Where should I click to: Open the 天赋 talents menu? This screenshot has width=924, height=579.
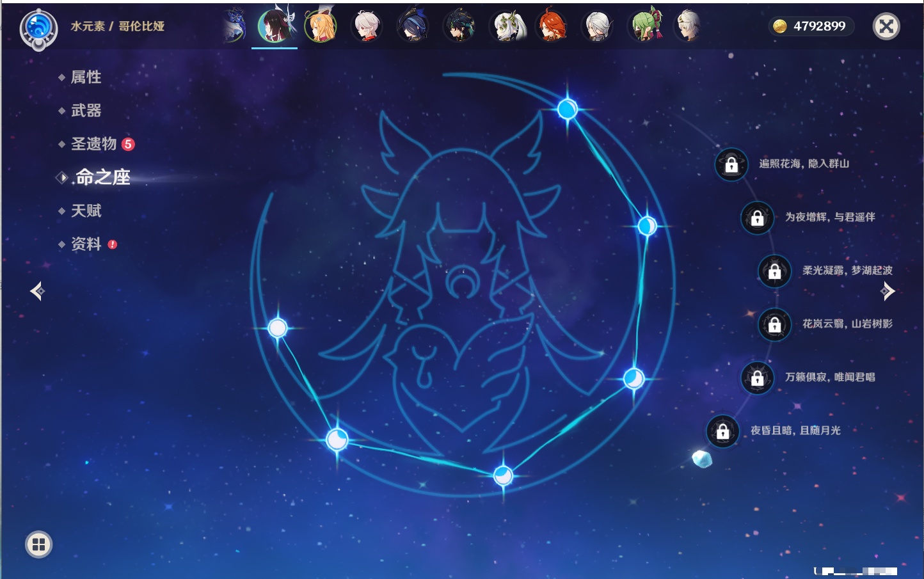86,210
